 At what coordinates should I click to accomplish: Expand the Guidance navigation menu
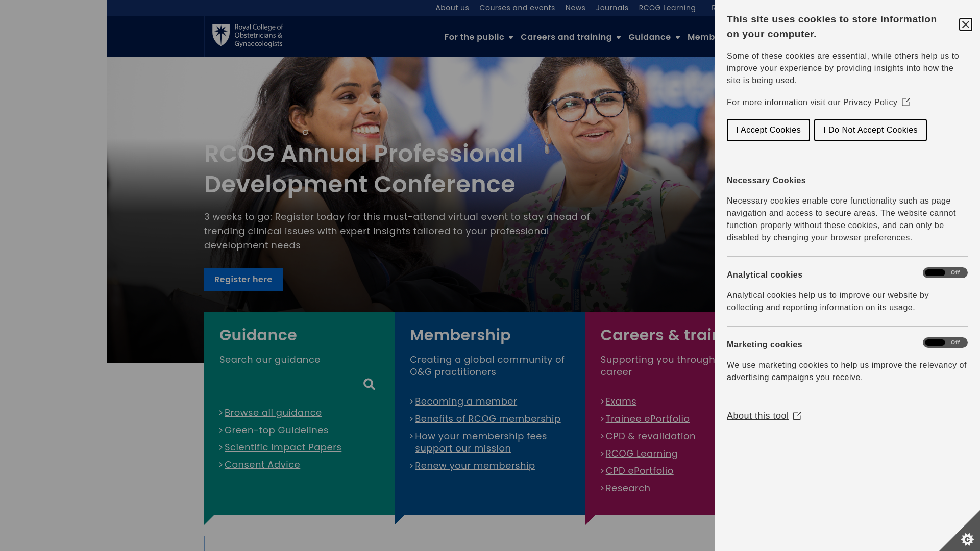click(x=654, y=37)
